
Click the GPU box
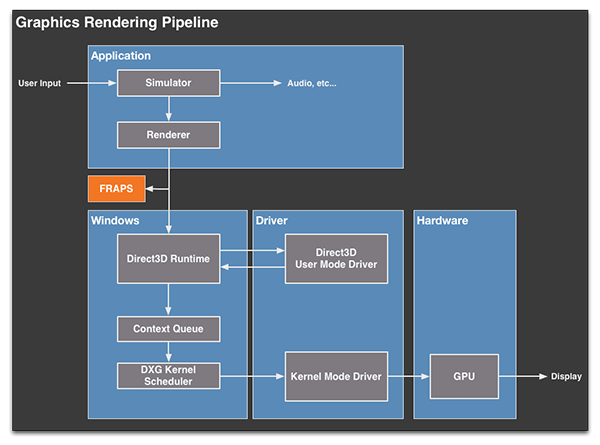[464, 377]
